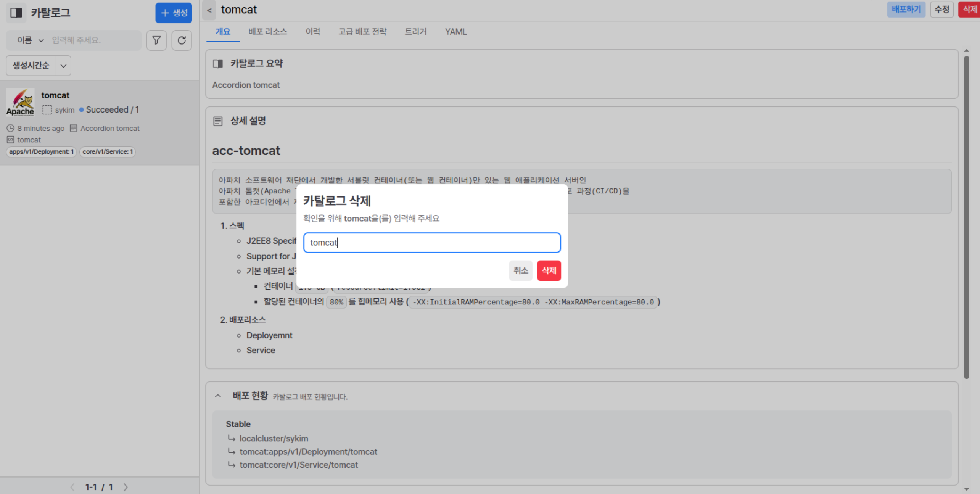The width and height of the screenshot is (980, 494).
Task: Click the scrollbar down arrow
Action: 966,489
